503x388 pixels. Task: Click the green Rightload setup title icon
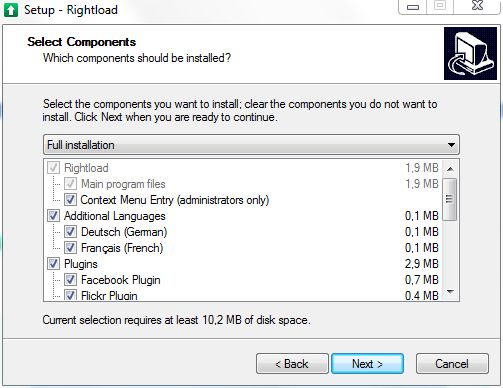click(x=11, y=10)
